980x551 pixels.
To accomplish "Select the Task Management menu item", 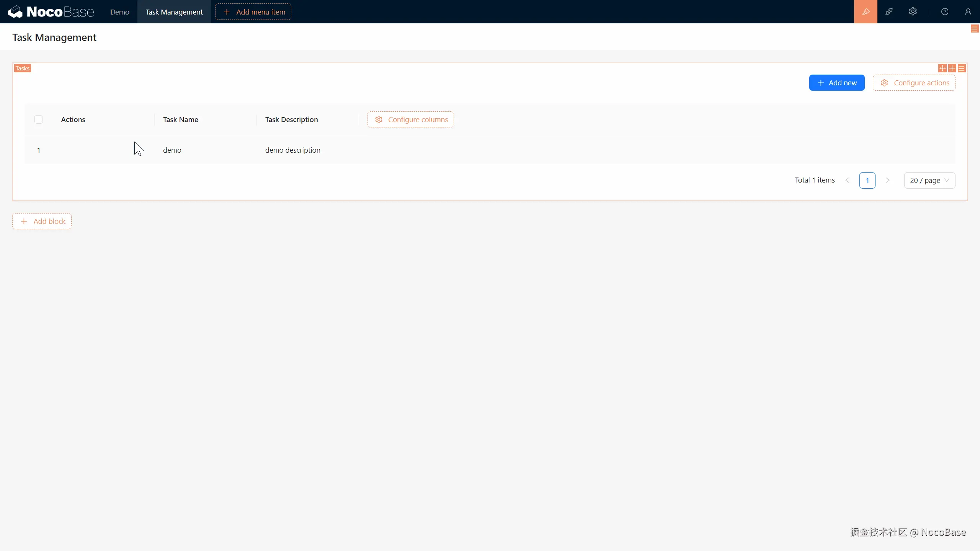I will (174, 12).
